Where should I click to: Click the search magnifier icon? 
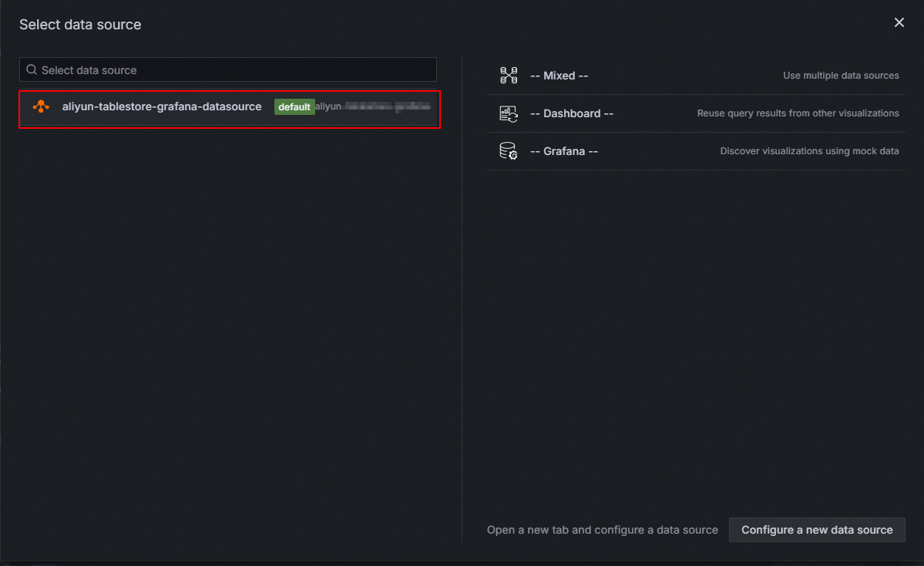click(x=32, y=69)
